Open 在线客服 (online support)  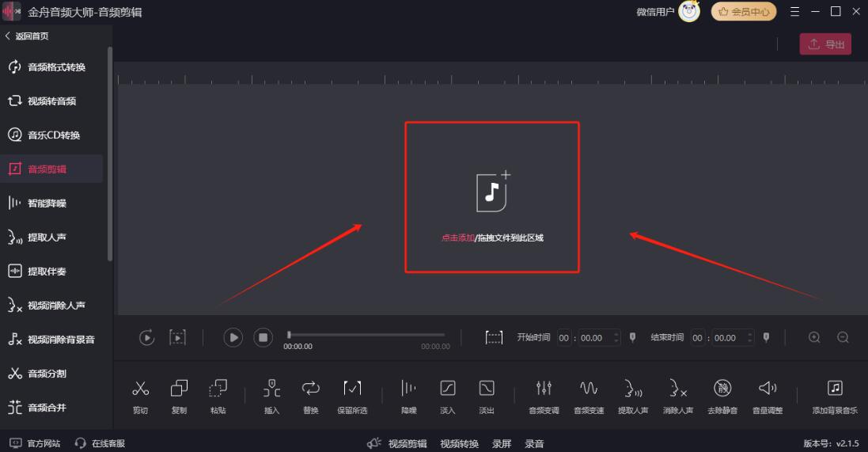tap(100, 443)
